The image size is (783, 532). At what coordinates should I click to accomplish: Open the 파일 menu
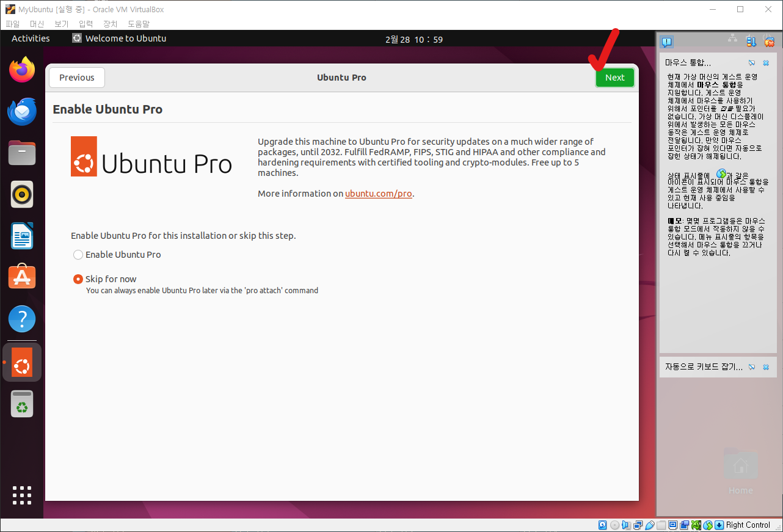click(13, 24)
